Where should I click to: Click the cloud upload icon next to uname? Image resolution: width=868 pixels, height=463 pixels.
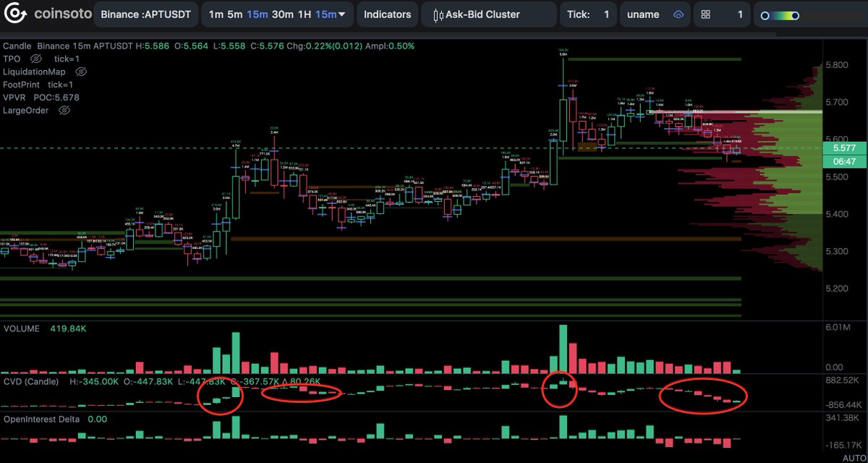tap(678, 14)
